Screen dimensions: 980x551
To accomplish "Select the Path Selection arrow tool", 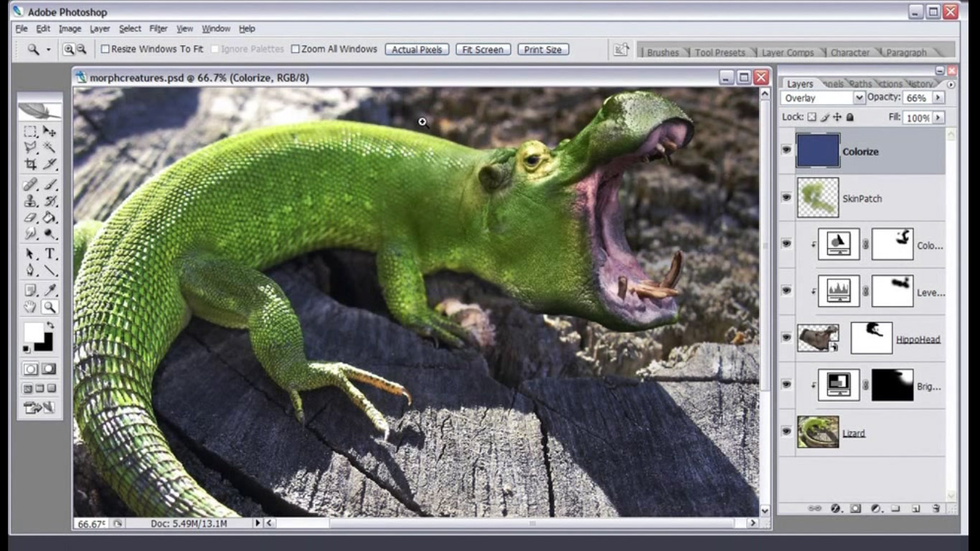I will coord(30,254).
